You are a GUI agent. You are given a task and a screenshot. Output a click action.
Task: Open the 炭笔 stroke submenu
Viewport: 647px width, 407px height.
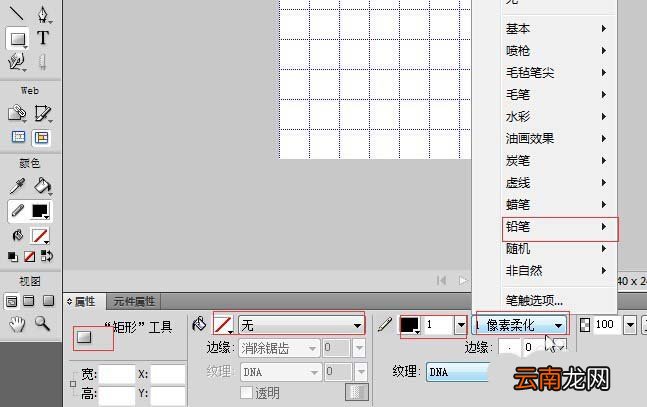coord(559,161)
